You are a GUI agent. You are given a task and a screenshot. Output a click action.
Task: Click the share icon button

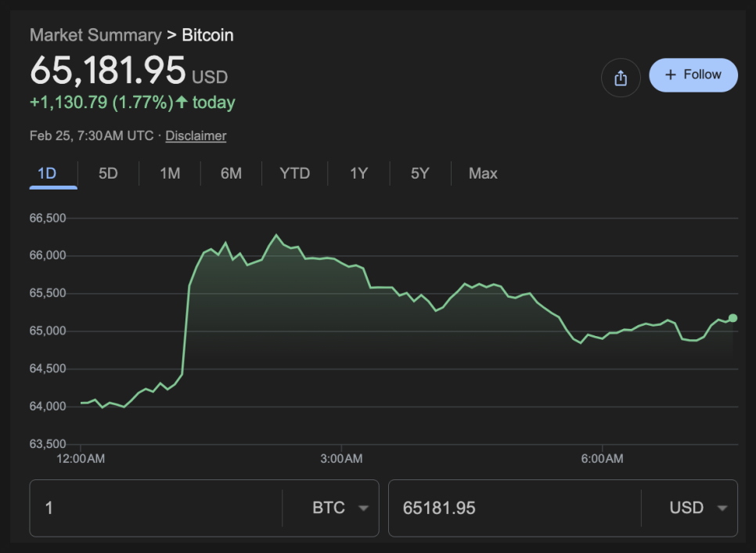click(x=621, y=78)
